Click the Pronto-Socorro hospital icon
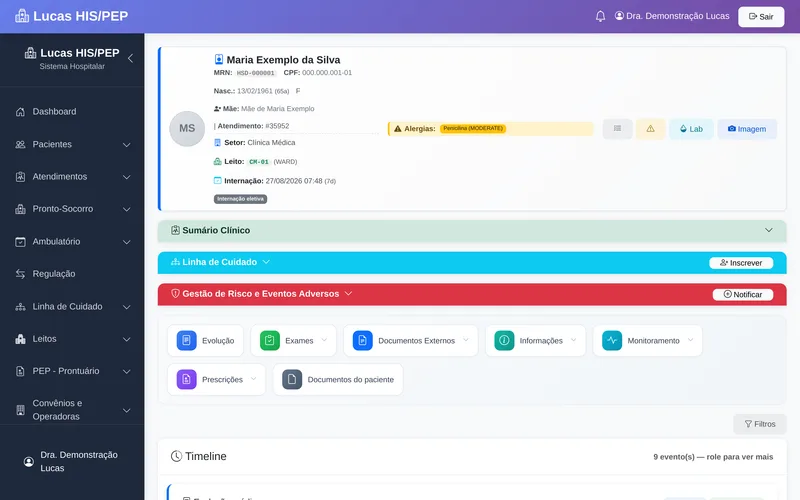 click(x=20, y=209)
